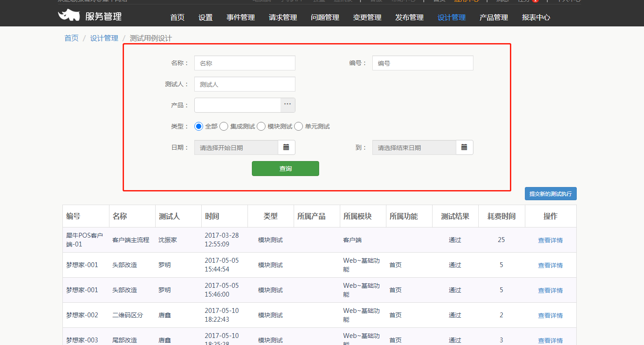The image size is (644, 345).
Task: Go to 首页 in the top navigation
Action: pos(177,18)
